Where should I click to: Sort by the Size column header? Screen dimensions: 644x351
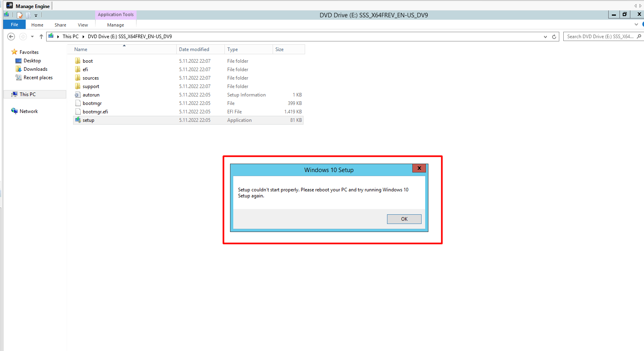point(289,49)
